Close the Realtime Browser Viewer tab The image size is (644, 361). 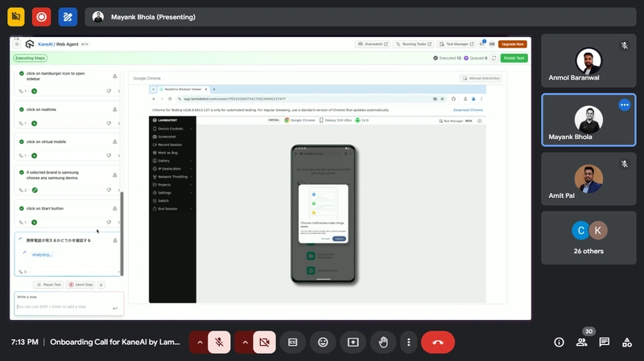click(x=206, y=89)
